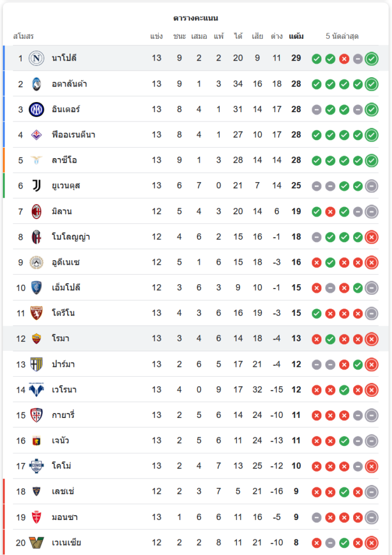This screenshot has height=555, width=392.
Task: Click the ตารางคะแนน table title
Action: (x=195, y=18)
